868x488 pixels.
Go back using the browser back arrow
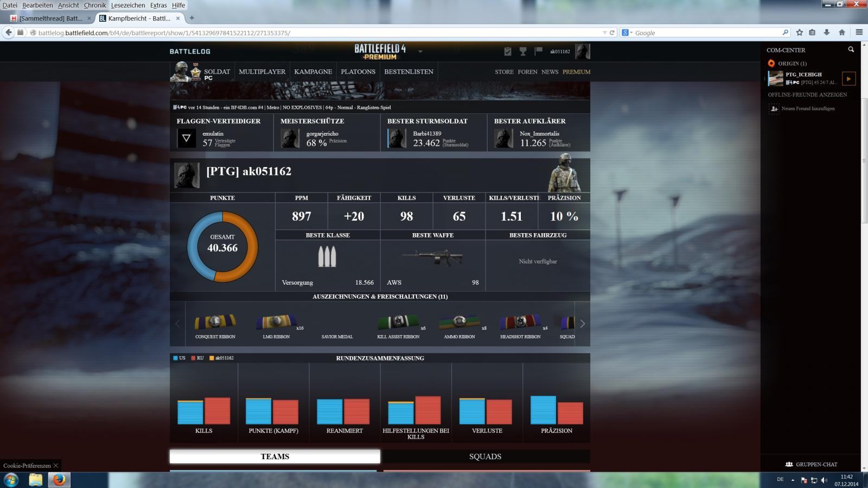[x=9, y=33]
